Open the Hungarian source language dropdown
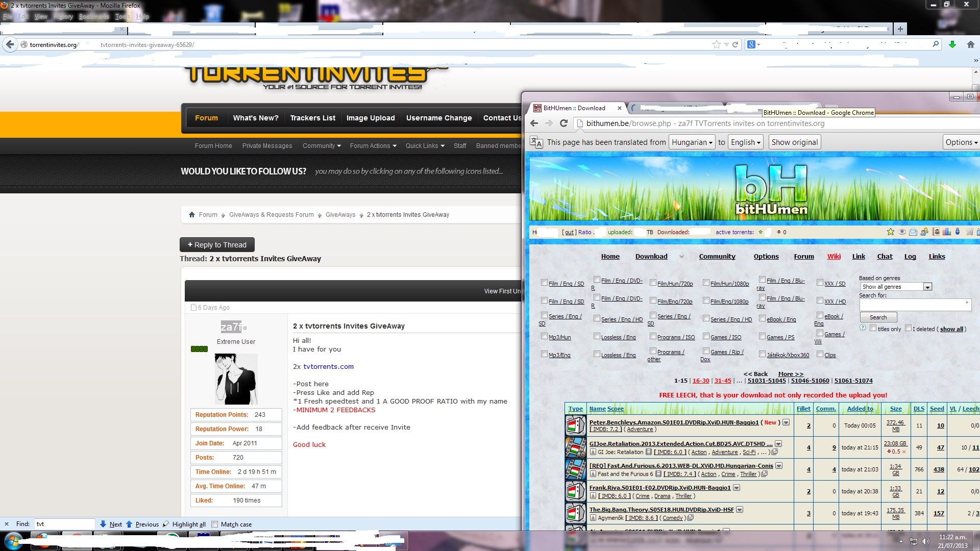Screen dimensions: 980x551 (692, 142)
